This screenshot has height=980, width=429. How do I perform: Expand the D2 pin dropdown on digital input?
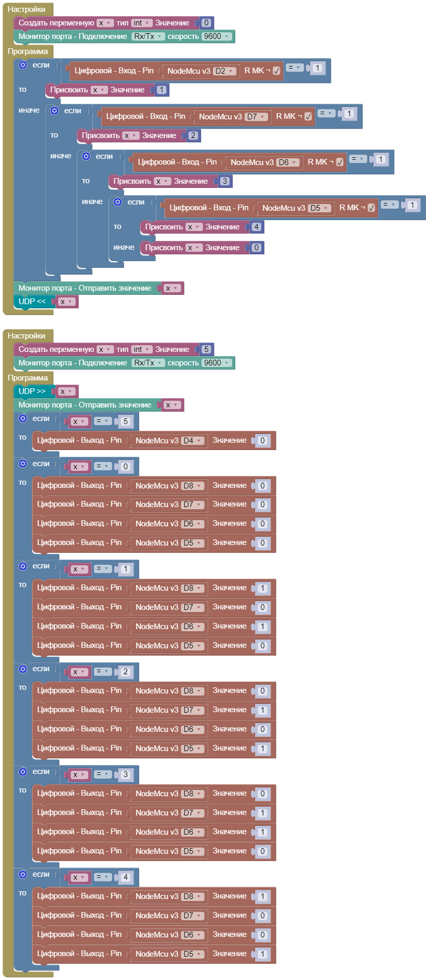pos(224,71)
